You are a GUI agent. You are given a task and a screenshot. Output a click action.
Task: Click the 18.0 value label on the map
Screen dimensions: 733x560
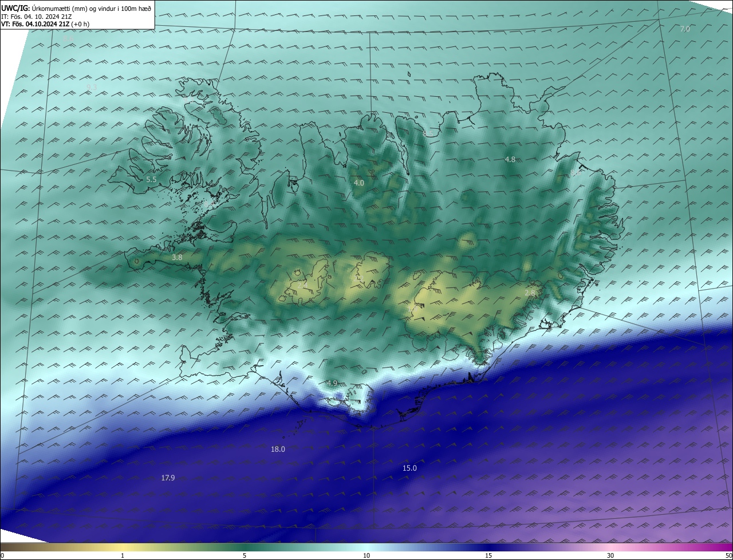[x=278, y=449]
